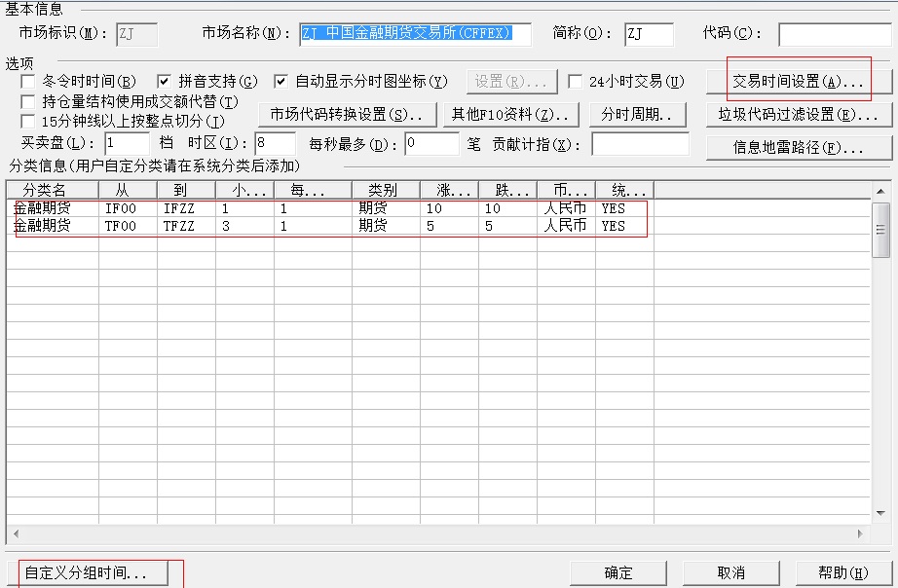Enable the 冬令时时间 checkbox
This screenshot has width=898, height=588.
28,82
